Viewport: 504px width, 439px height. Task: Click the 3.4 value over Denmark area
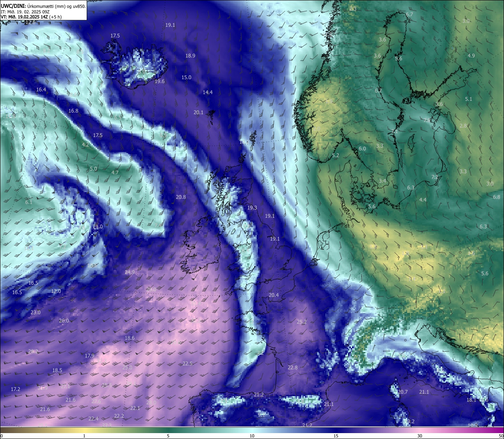pyautogui.click(x=382, y=181)
